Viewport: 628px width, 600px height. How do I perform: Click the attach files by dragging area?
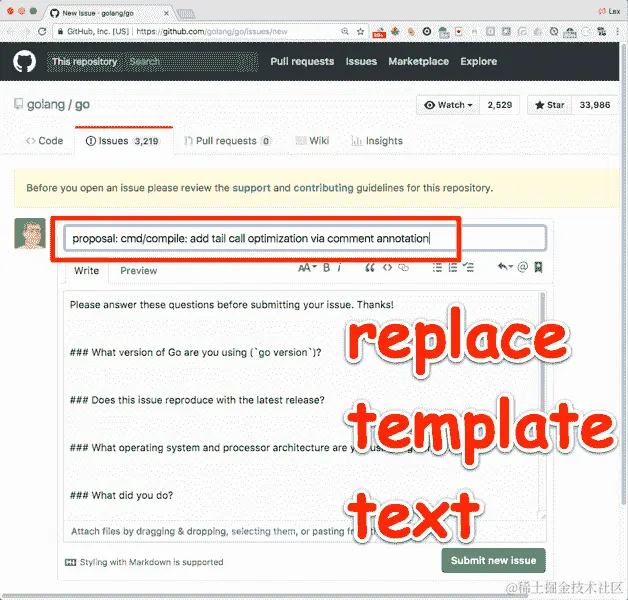point(305,531)
